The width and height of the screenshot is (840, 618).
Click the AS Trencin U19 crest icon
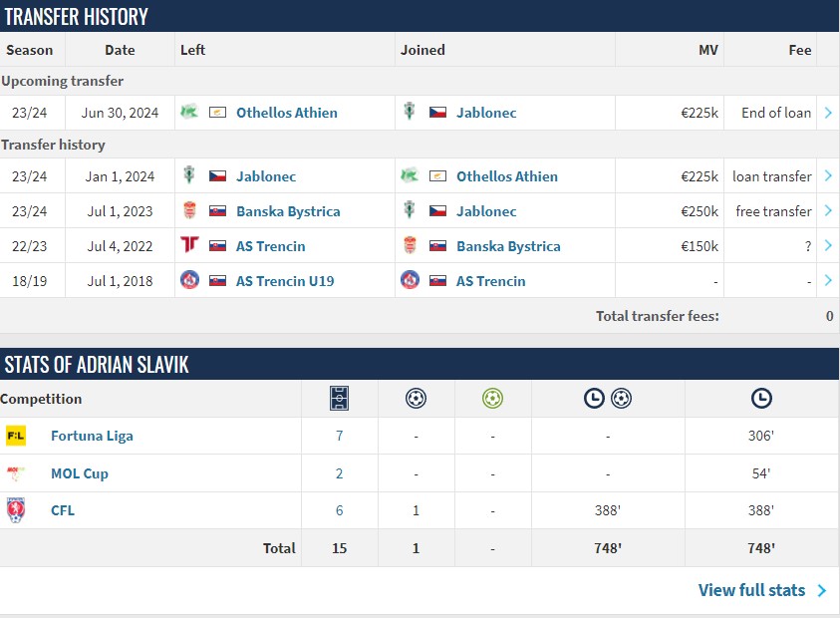189,280
